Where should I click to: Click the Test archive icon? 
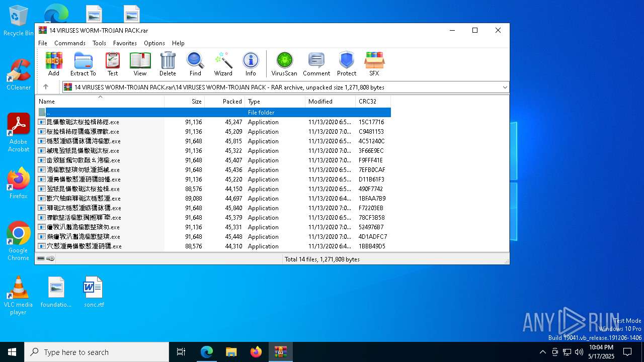click(113, 64)
